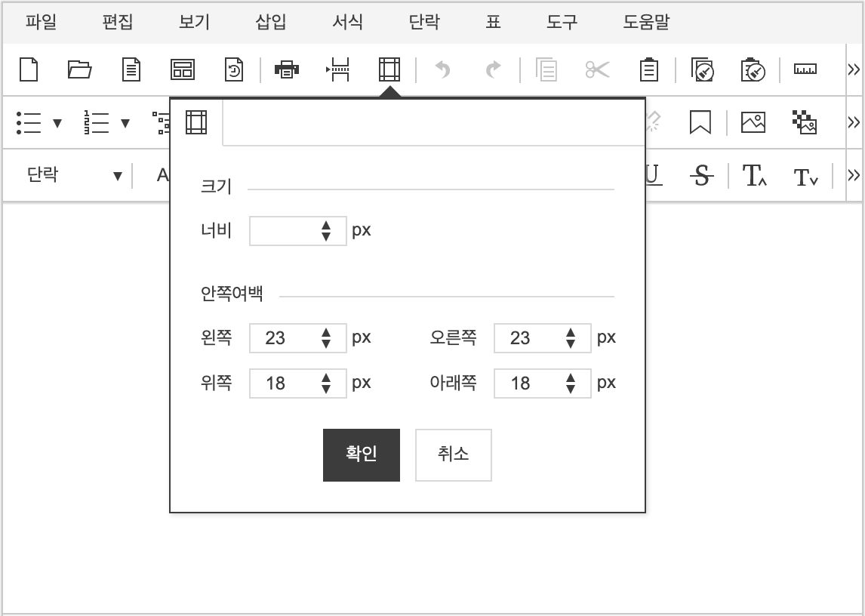The image size is (865, 616).
Task: Click the bulleted list icon
Action: 29,122
